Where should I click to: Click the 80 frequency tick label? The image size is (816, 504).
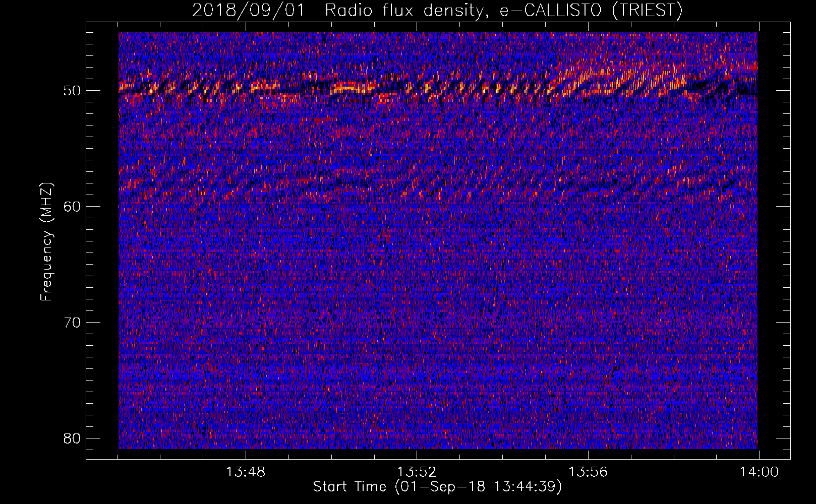click(x=73, y=438)
